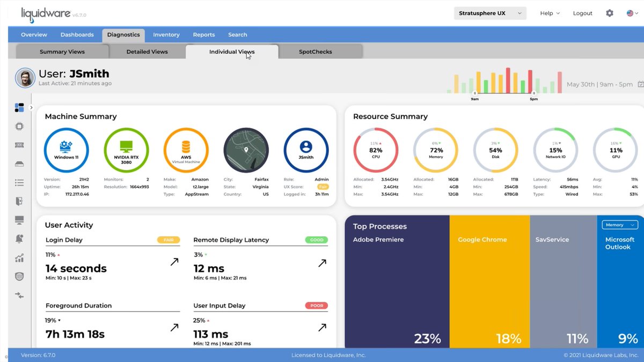Select the disk drive sidebar icon
The width and height of the screenshot is (644, 362).
(19, 164)
